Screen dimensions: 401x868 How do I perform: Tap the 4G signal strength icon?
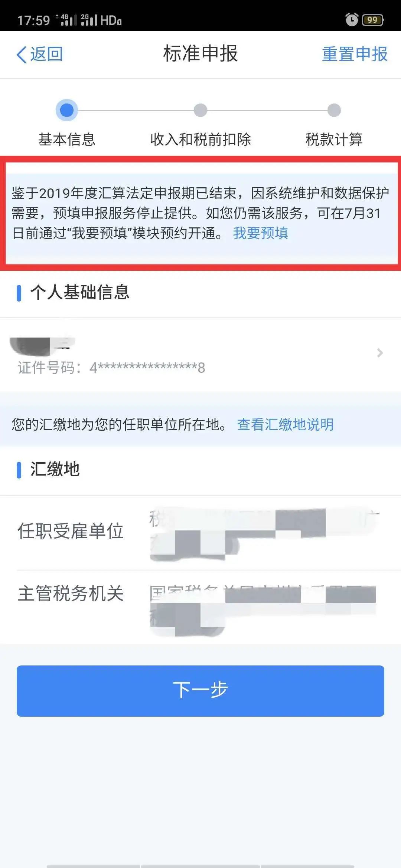pyautogui.click(x=66, y=20)
